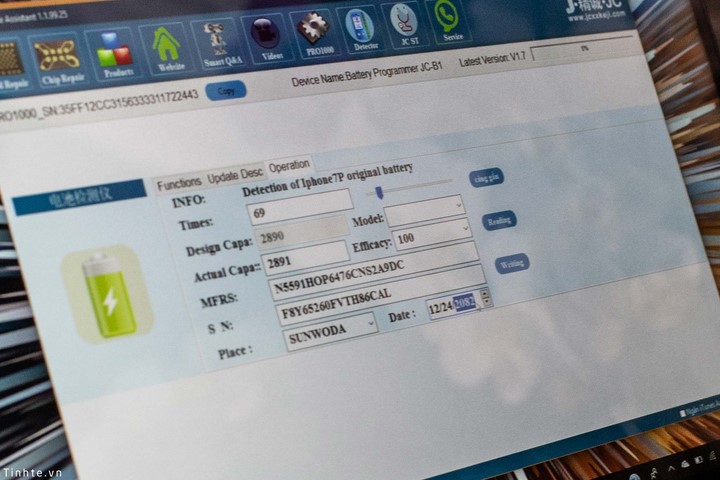
Task: Toggle the checkbox in bottom status bar
Action: pos(682,413)
